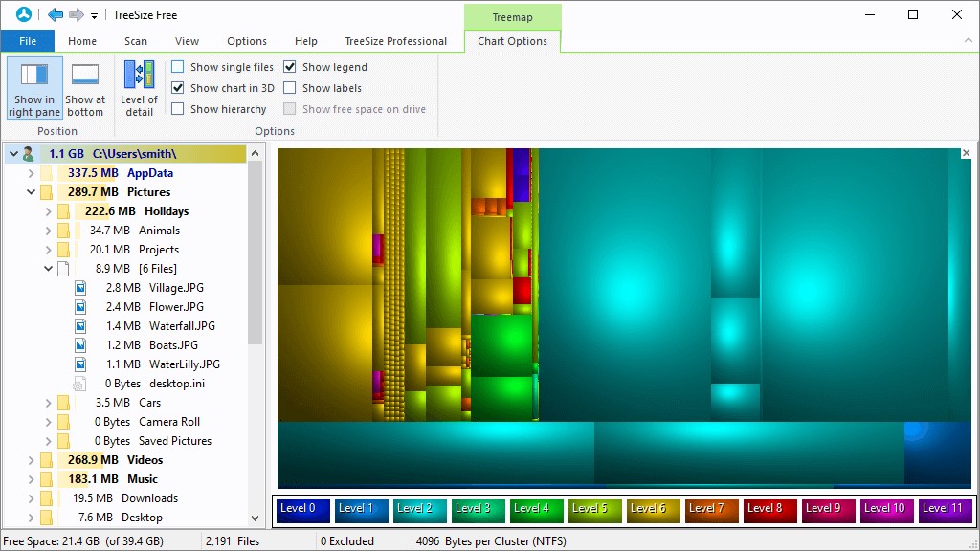Expand the AppData folder node
This screenshot has height=551, width=980.
point(31,173)
